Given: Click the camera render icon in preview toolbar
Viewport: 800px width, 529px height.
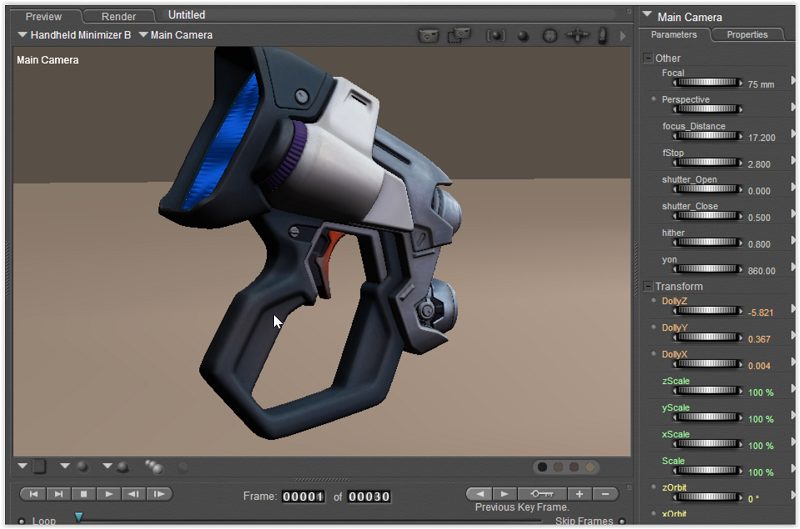Looking at the screenshot, I should coord(428,36).
